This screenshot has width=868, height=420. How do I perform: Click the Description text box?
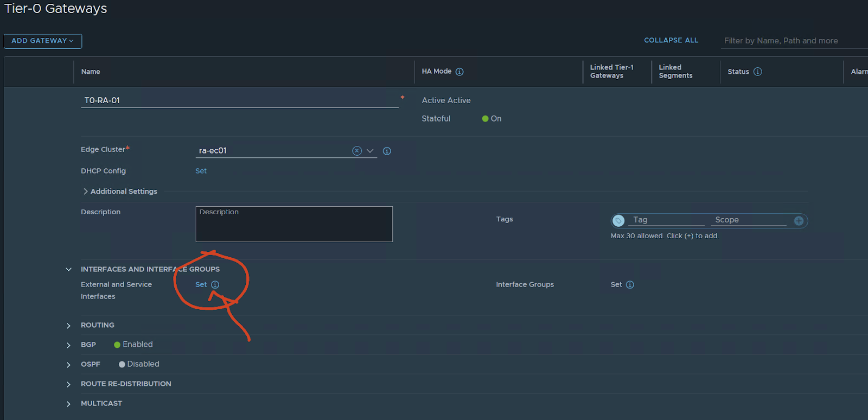pyautogui.click(x=294, y=224)
